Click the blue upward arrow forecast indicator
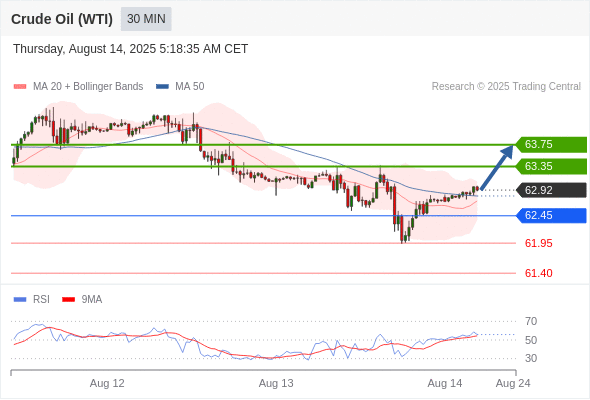Viewport: 590px width, 400px height. (x=497, y=167)
